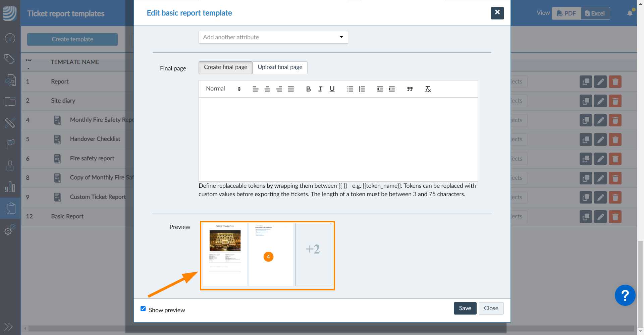The width and height of the screenshot is (644, 335).
Task: Select the Create final page tab
Action: (x=225, y=67)
